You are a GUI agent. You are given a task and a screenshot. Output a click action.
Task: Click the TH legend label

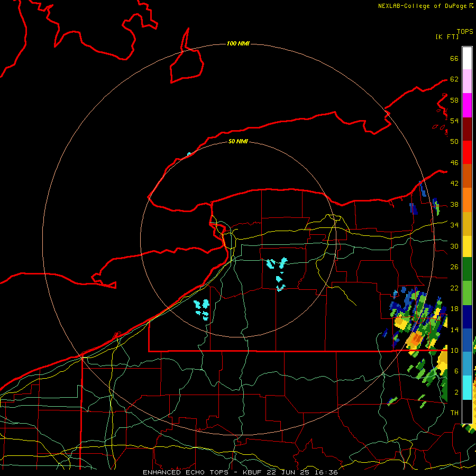(x=454, y=413)
